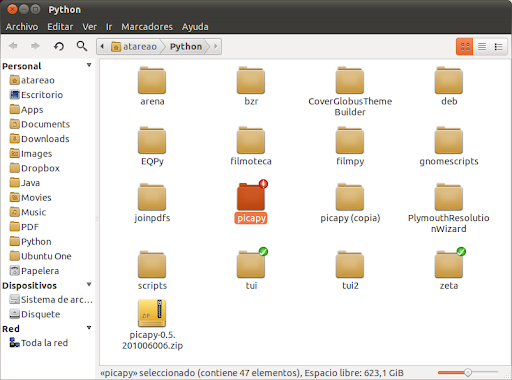Open the Disquete device
The image size is (512, 380).
coord(35,314)
